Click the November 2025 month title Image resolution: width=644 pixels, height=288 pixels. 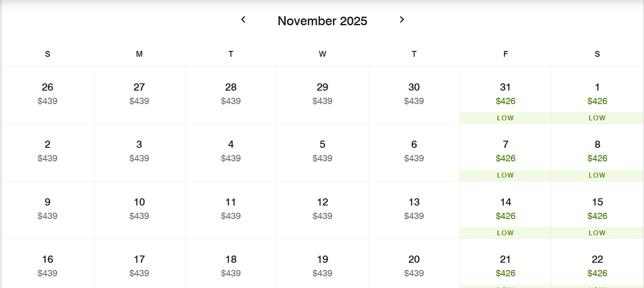[322, 21]
